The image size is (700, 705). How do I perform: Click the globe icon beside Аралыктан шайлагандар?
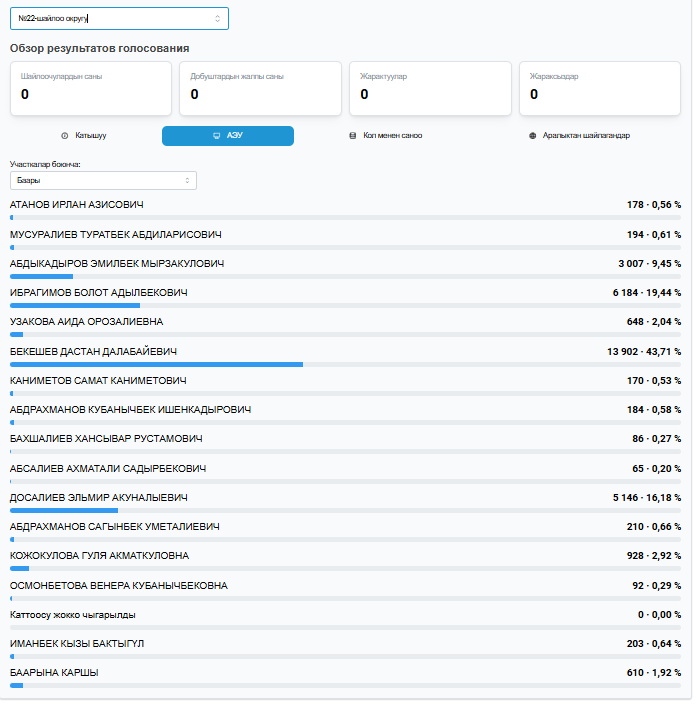pos(532,136)
